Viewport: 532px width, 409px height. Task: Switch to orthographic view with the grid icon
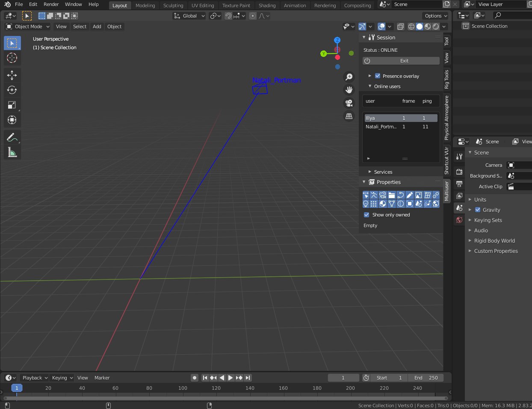[349, 116]
